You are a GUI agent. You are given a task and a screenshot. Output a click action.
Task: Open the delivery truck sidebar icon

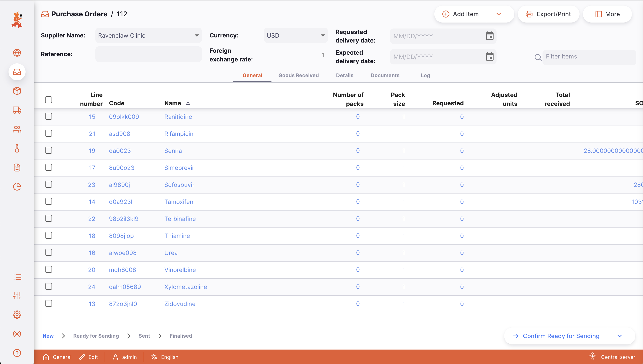click(17, 110)
